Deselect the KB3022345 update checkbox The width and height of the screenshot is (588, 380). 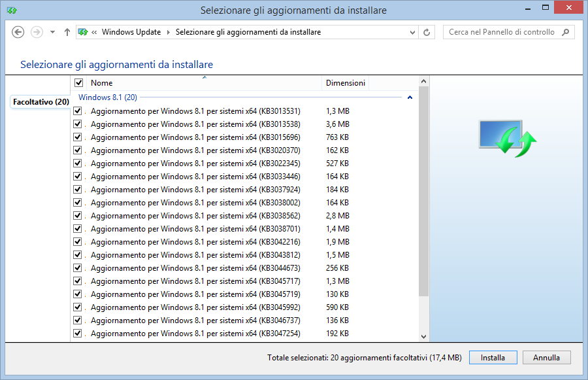point(78,164)
